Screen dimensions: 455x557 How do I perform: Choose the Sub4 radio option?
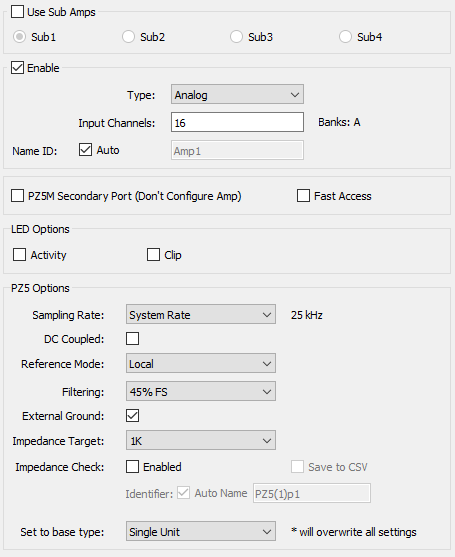[x=345, y=37]
